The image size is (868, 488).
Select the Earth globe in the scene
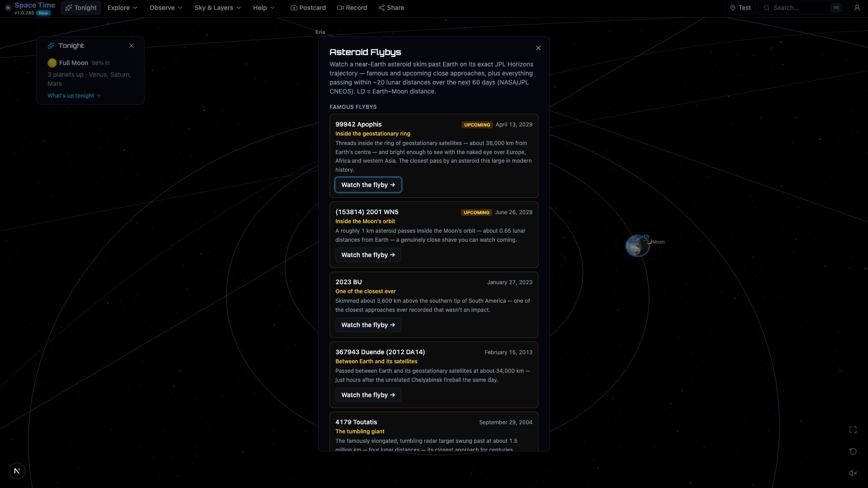pyautogui.click(x=637, y=246)
